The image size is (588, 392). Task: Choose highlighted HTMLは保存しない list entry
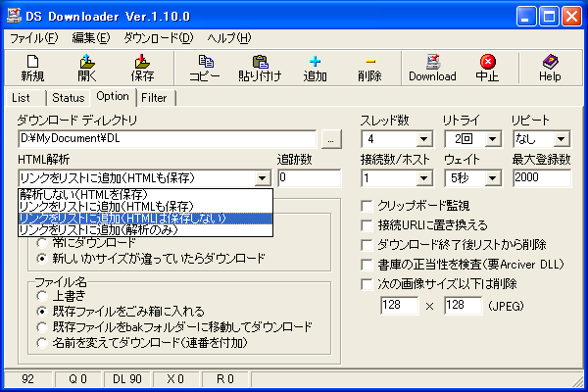pos(145,219)
